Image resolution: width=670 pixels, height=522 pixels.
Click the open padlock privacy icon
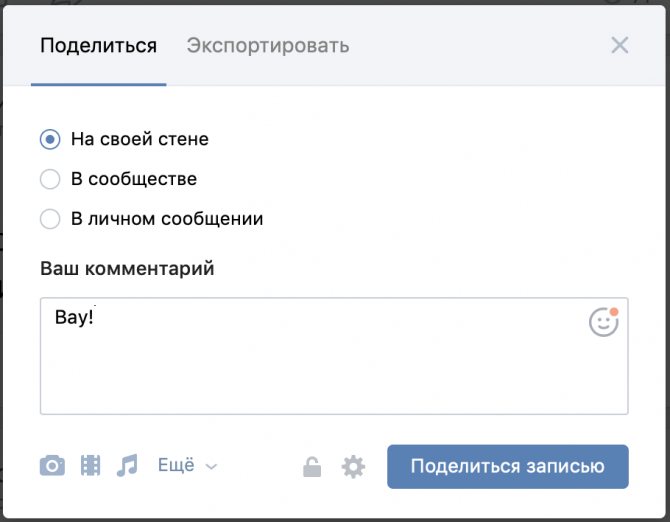click(x=312, y=466)
